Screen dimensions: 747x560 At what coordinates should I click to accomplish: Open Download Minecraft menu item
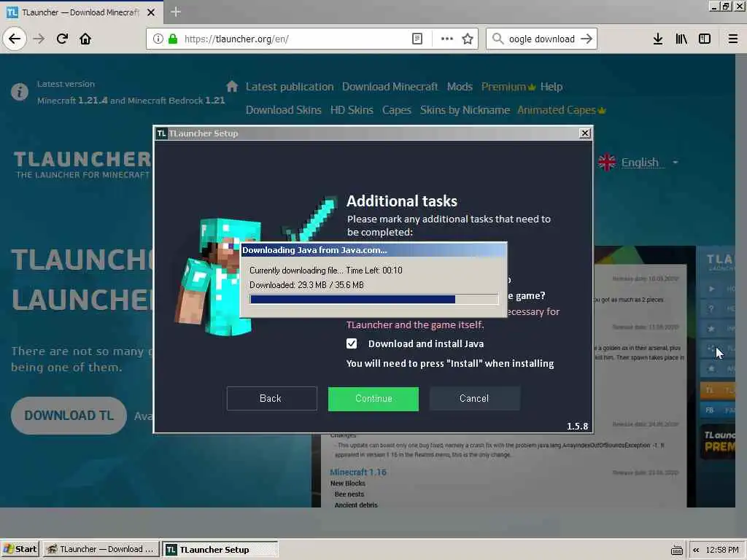click(390, 87)
